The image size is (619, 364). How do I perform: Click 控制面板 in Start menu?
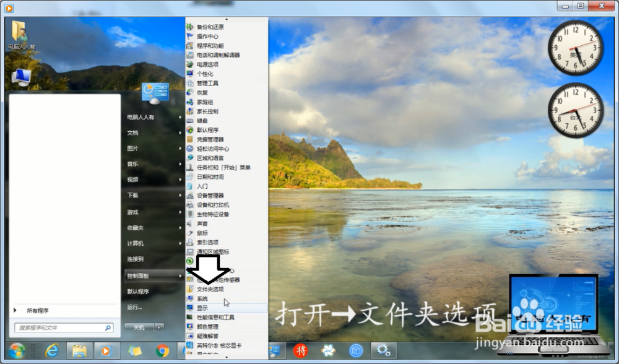[154, 275]
